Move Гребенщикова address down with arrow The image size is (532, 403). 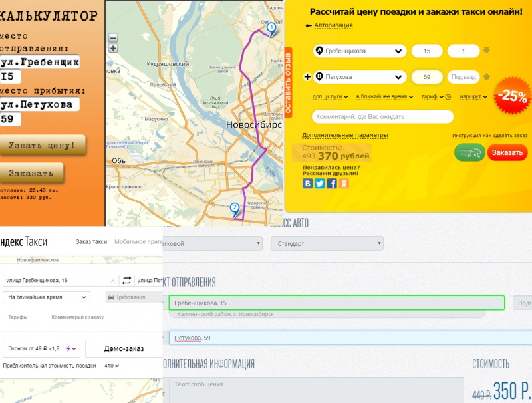487,51
